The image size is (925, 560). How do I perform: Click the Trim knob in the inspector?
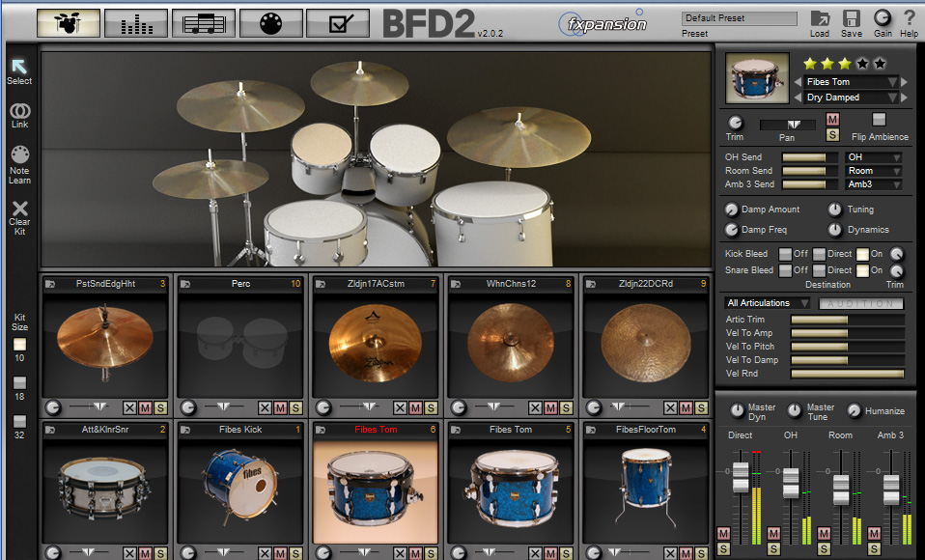point(735,123)
